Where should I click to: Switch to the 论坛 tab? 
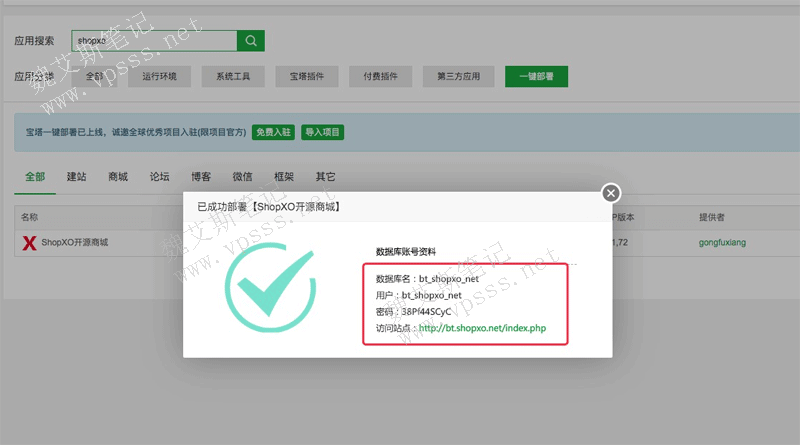(x=159, y=177)
